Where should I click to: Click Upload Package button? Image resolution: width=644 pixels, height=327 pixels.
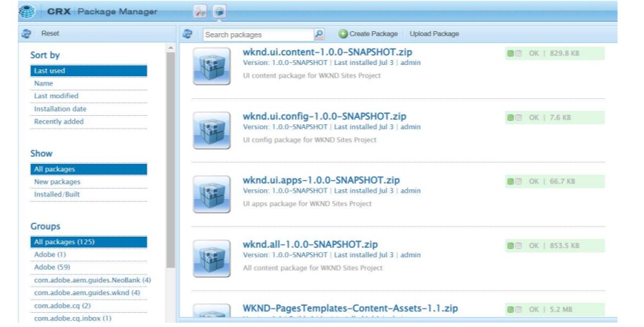(x=434, y=34)
